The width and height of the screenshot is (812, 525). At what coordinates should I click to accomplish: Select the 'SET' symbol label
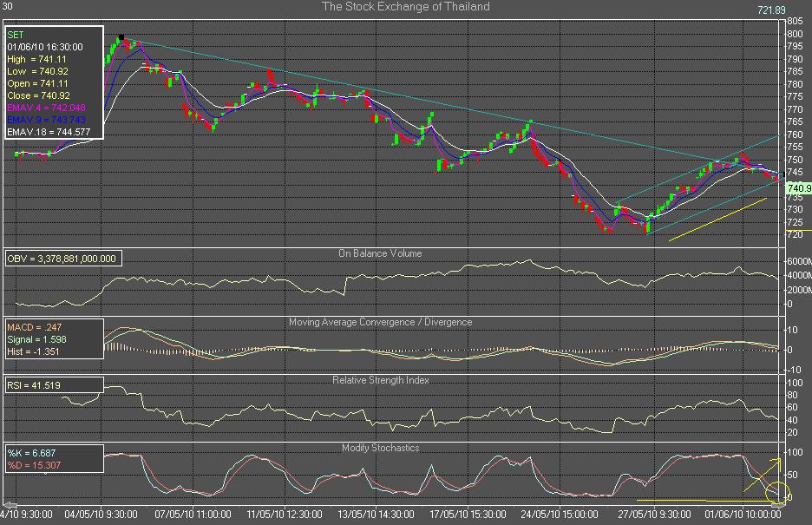tap(16, 35)
